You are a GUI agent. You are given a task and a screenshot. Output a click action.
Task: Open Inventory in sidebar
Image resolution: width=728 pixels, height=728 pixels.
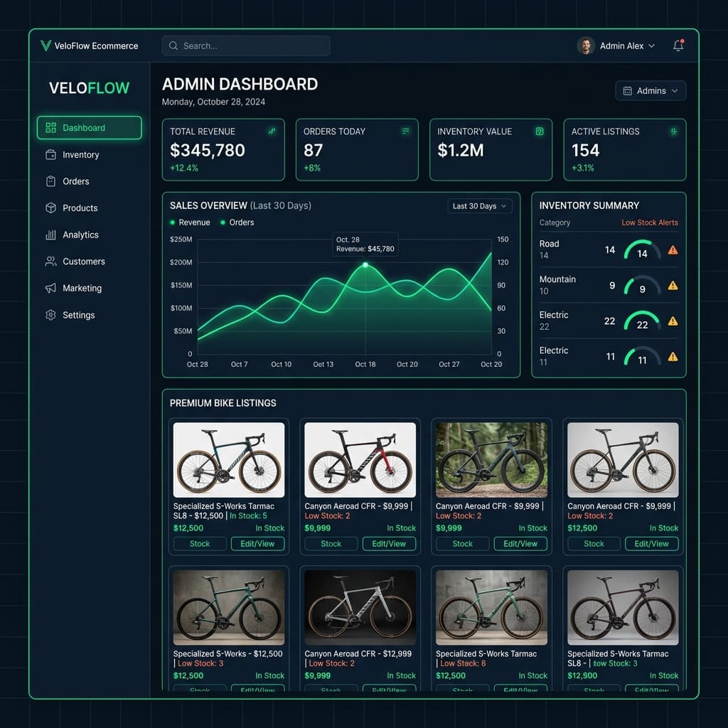[x=89, y=154]
